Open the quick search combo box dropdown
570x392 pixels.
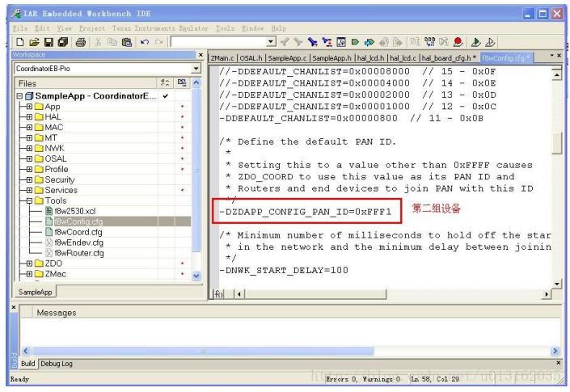click(271, 42)
